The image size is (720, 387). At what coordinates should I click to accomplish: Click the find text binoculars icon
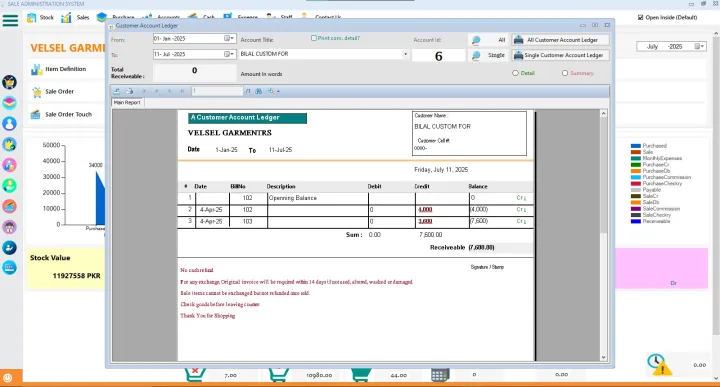259,91
